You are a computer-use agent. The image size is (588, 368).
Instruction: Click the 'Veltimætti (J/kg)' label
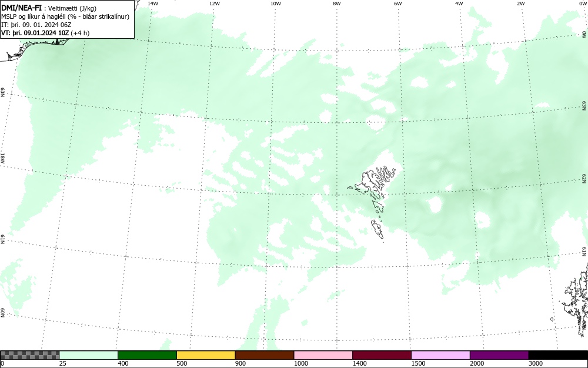[72, 8]
